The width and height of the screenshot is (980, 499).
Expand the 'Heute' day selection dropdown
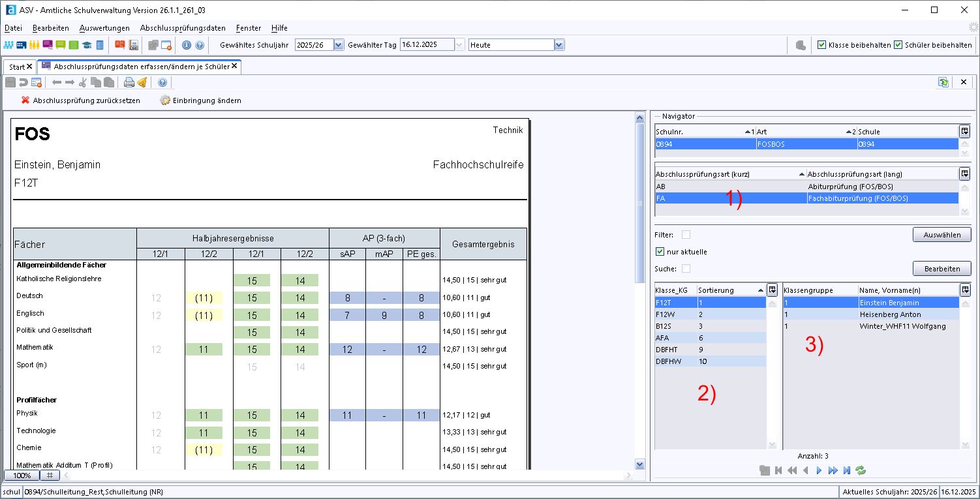(x=559, y=45)
